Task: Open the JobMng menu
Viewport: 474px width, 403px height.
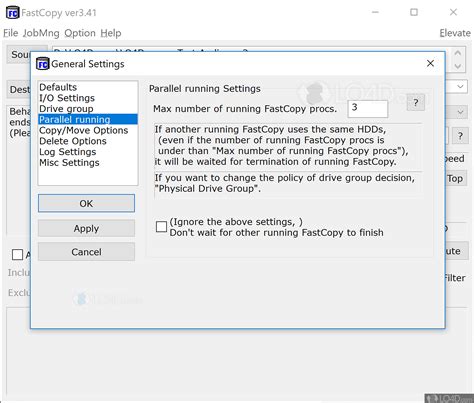Action: pyautogui.click(x=41, y=33)
